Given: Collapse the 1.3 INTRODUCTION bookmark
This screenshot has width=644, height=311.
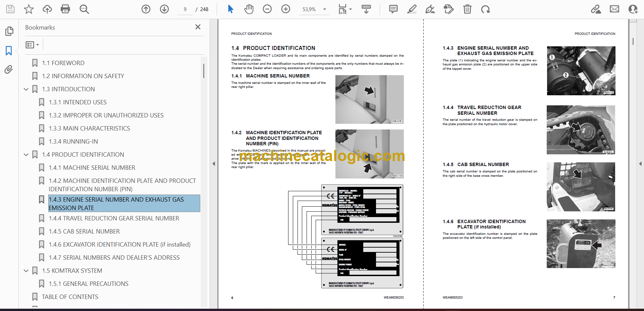Looking at the screenshot, I should pyautogui.click(x=26, y=89).
